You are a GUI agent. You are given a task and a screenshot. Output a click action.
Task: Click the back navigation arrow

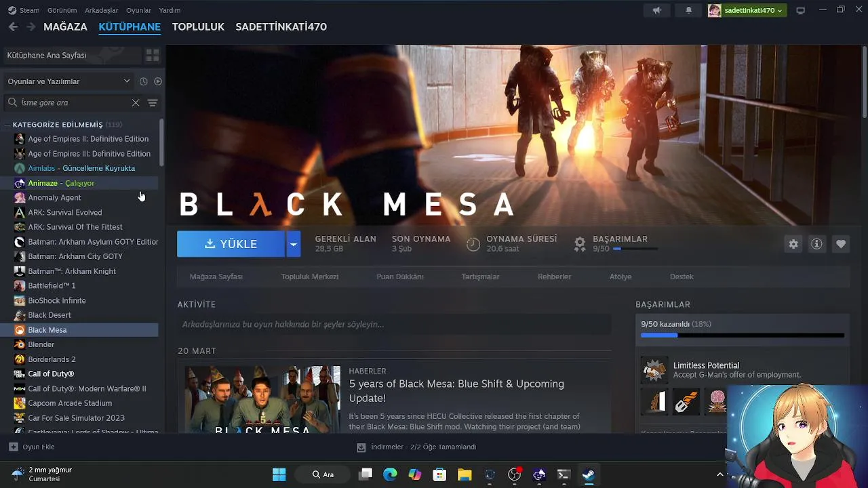pos(13,26)
